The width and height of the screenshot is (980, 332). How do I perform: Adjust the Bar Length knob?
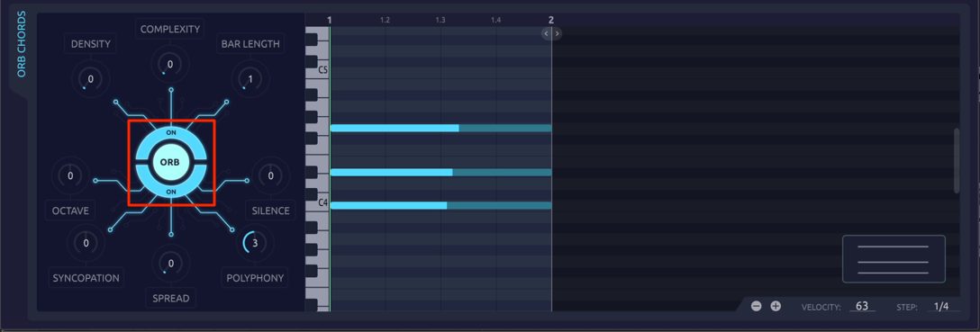click(x=250, y=79)
